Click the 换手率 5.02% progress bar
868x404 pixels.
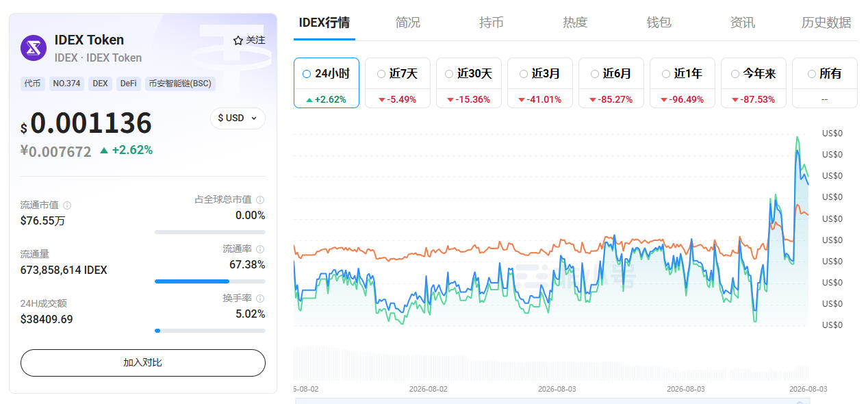tap(209, 331)
